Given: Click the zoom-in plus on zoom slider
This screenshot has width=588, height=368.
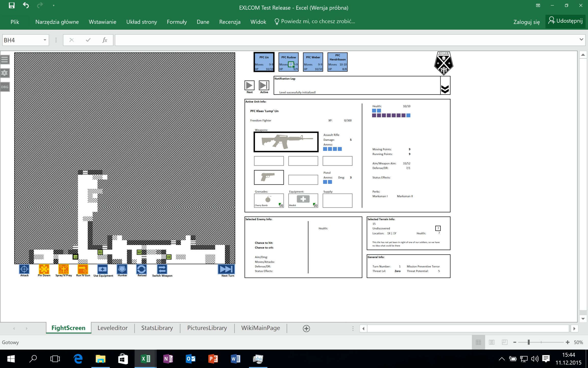Looking at the screenshot, I should click(x=568, y=342).
